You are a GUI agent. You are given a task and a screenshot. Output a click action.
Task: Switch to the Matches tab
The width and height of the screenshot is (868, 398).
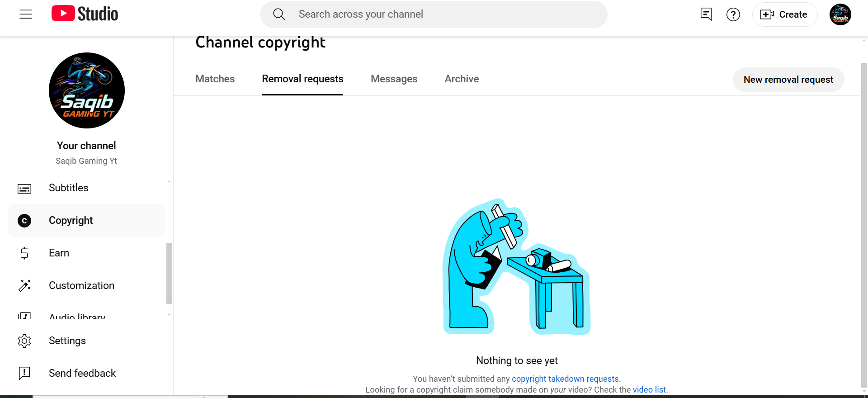click(215, 79)
